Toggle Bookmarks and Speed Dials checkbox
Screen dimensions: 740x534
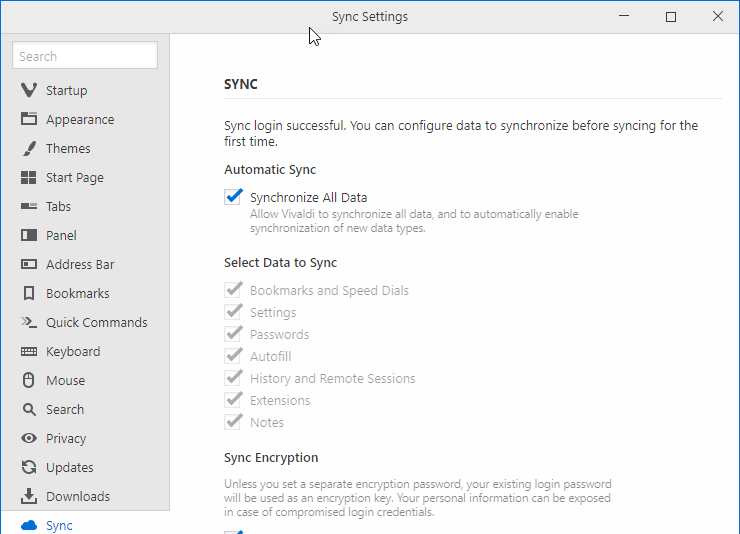pos(234,290)
